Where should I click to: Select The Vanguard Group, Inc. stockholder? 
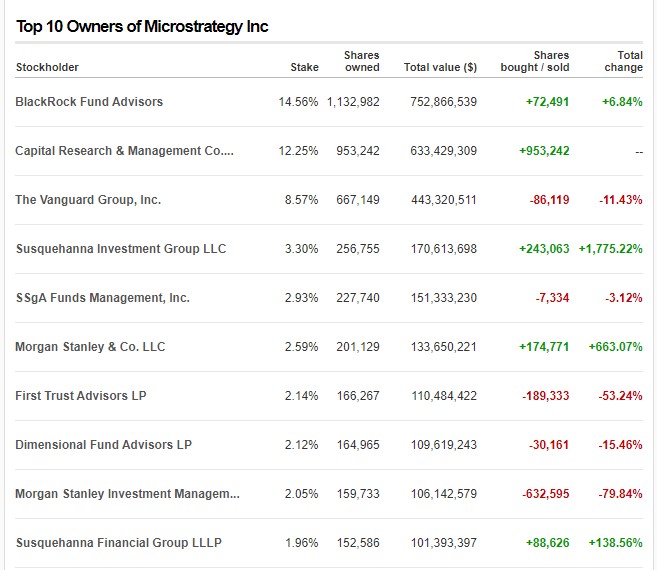coord(88,200)
